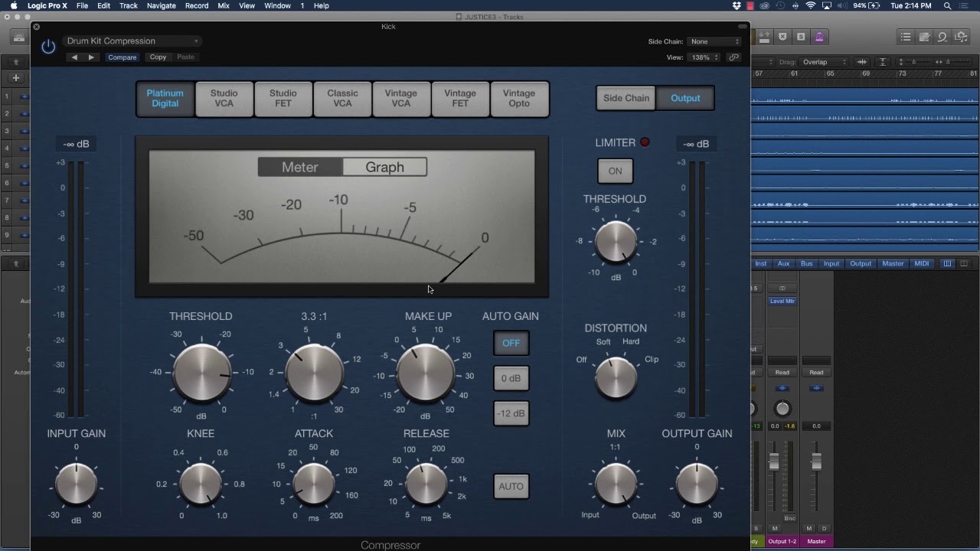Open the Navigate menu
980x551 pixels.
point(162,5)
